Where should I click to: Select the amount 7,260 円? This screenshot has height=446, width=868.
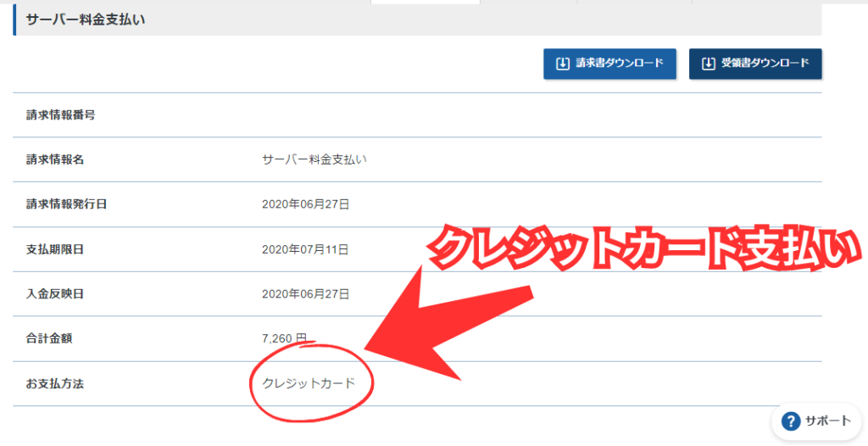pyautogui.click(x=284, y=338)
